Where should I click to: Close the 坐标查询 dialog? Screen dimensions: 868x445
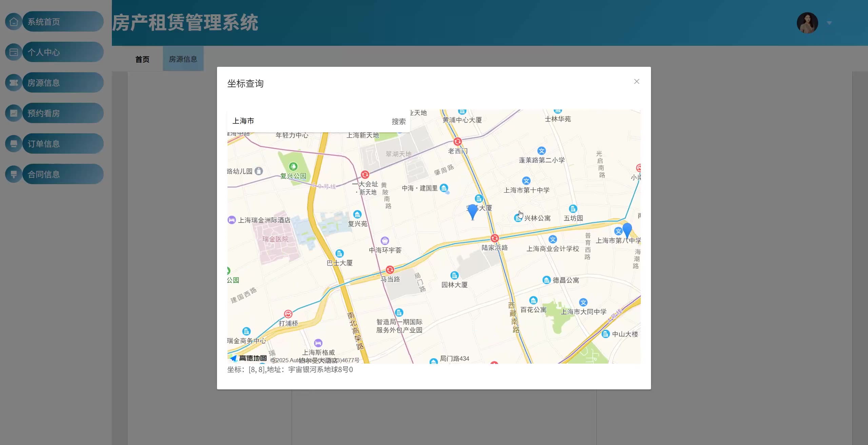pos(636,81)
